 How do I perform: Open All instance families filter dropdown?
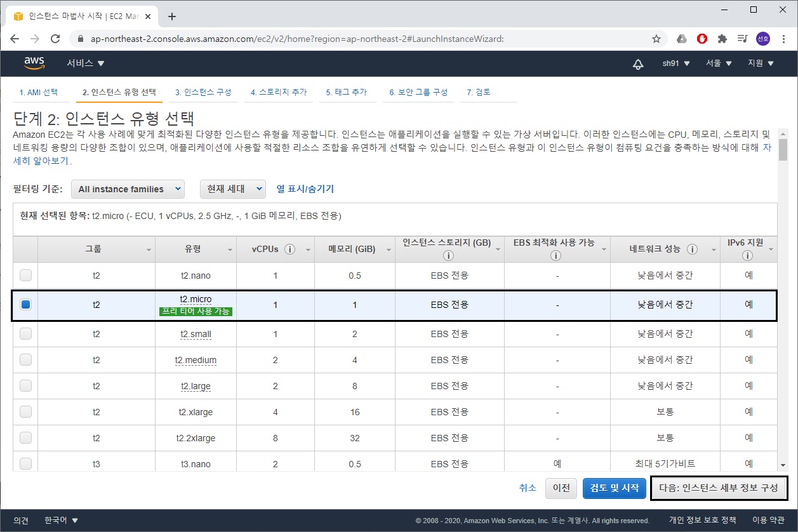click(128, 189)
